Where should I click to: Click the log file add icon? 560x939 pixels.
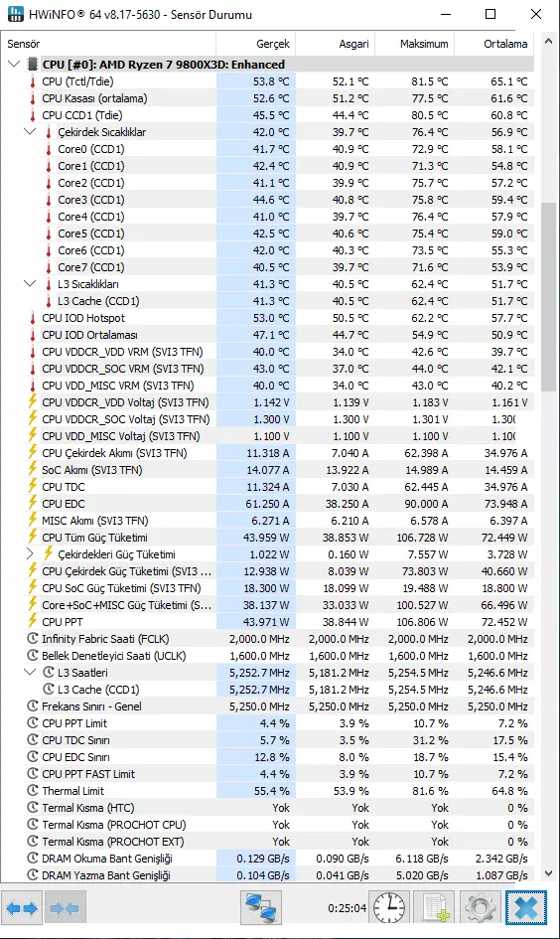(x=434, y=908)
